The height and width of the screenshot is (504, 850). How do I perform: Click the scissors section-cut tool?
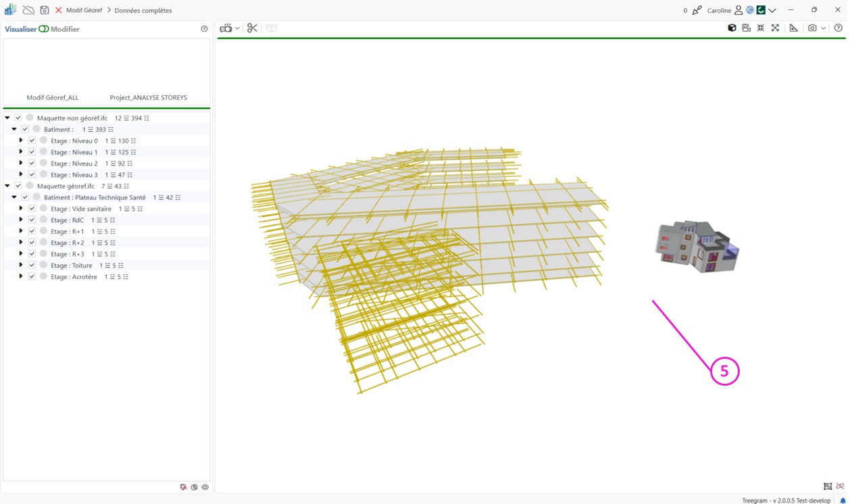[252, 28]
